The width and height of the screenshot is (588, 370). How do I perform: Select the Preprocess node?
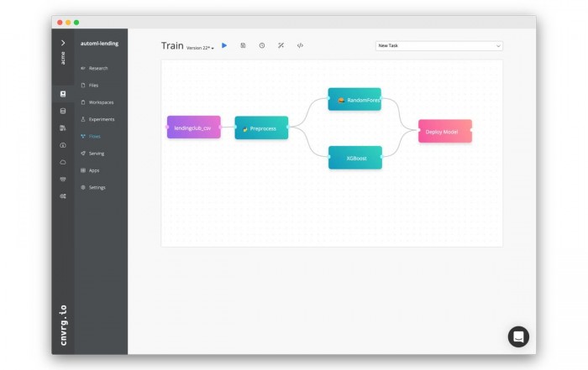pos(261,128)
